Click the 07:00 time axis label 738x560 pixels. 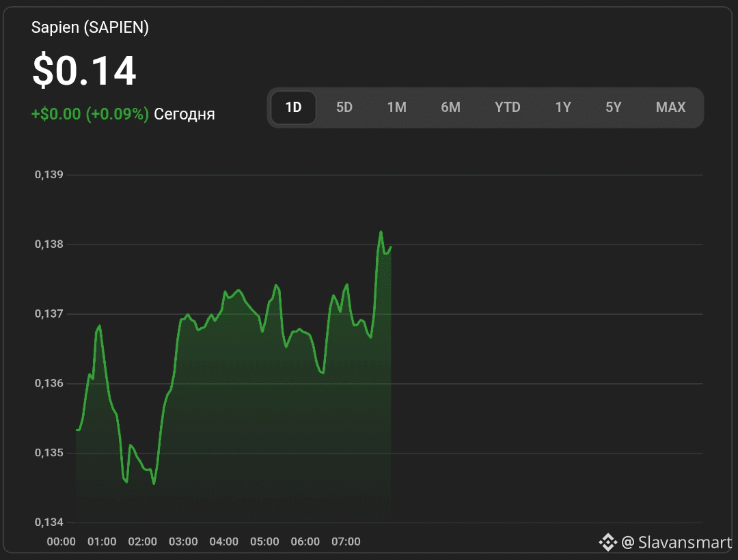[346, 542]
